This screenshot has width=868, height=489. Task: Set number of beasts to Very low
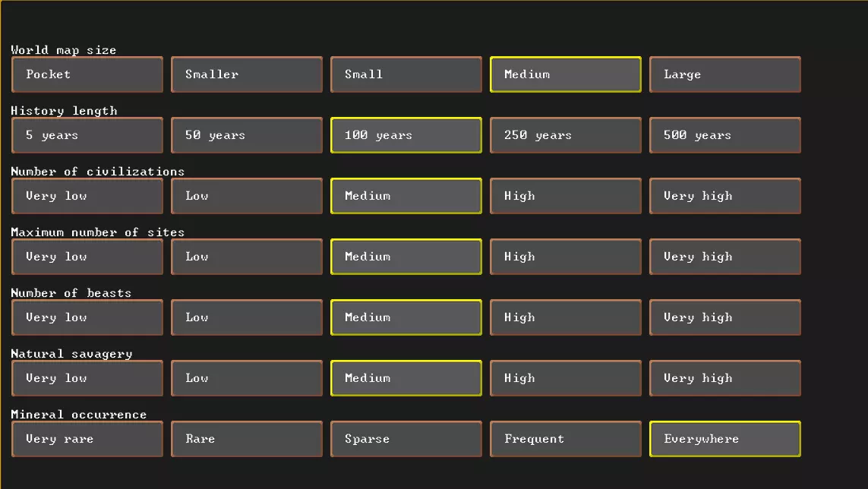click(x=87, y=317)
